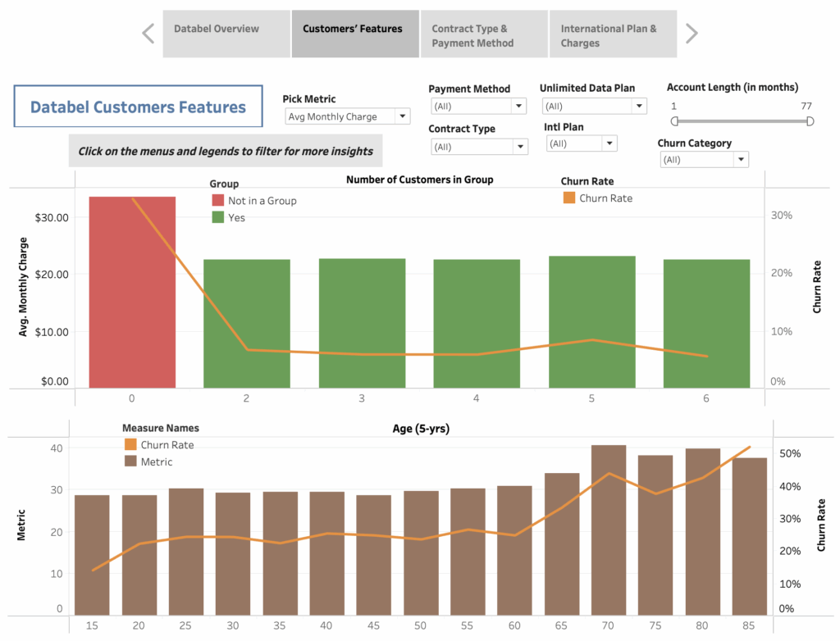Viewport: 840px width, 641px height.
Task: Open the Unlimited Data Plan dropdown
Action: point(637,107)
